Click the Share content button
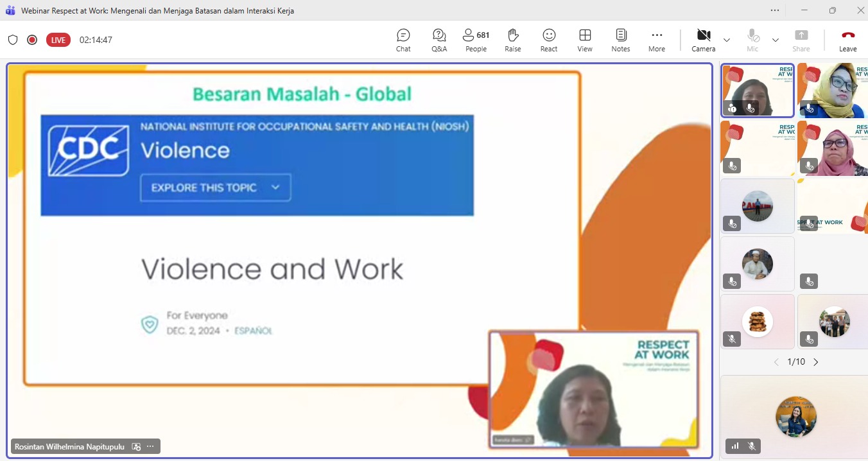The height and width of the screenshot is (461, 868). tap(801, 40)
